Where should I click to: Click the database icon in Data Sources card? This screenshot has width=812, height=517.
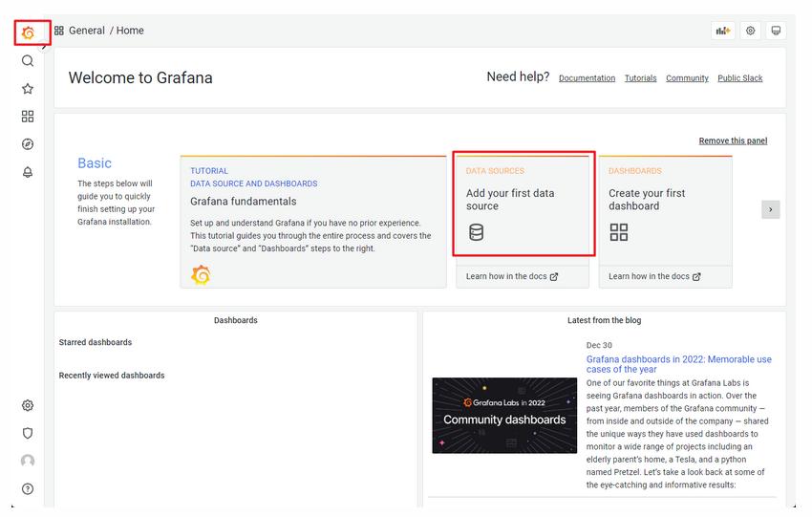[476, 232]
